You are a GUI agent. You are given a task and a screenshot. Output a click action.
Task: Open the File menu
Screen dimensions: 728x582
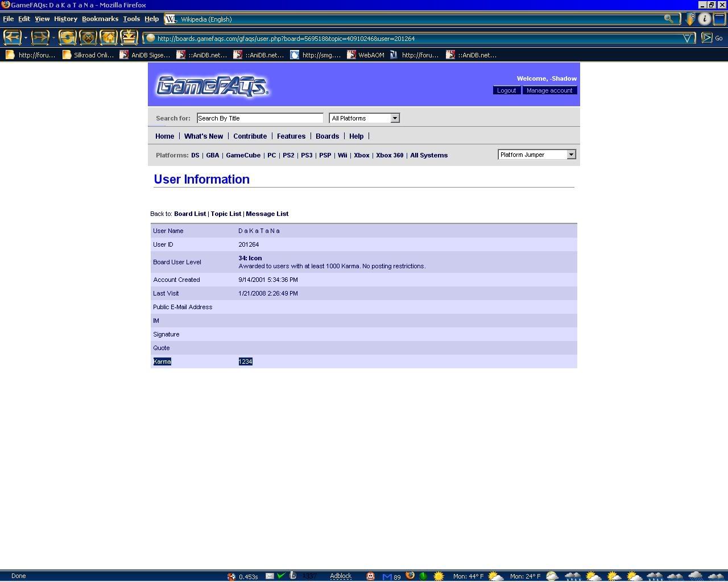click(8, 19)
